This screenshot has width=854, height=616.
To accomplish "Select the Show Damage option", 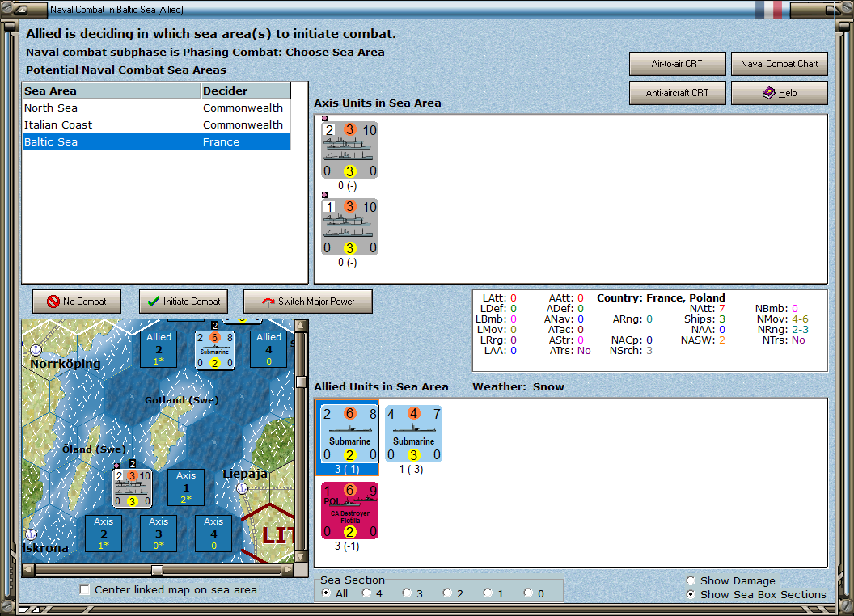I will pos(691,580).
